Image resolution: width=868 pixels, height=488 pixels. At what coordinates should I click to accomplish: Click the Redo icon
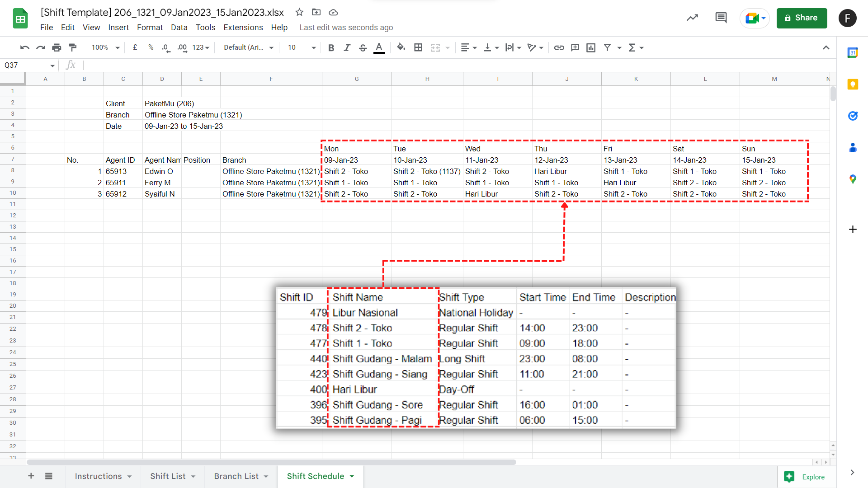point(41,47)
